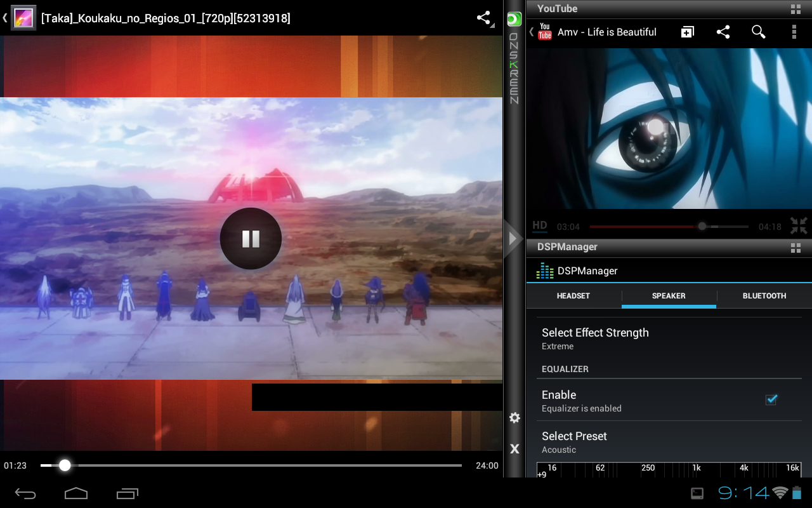This screenshot has height=508, width=812.
Task: Toggle the equalizer Enable checkbox
Action: click(771, 399)
